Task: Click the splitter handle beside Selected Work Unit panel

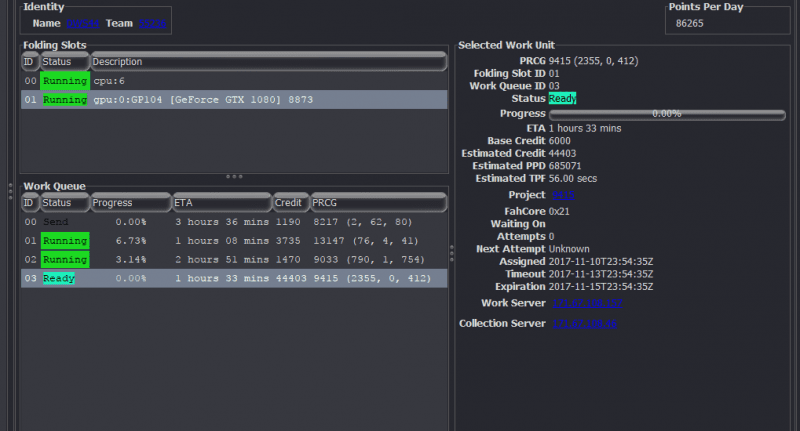Action: click(452, 253)
